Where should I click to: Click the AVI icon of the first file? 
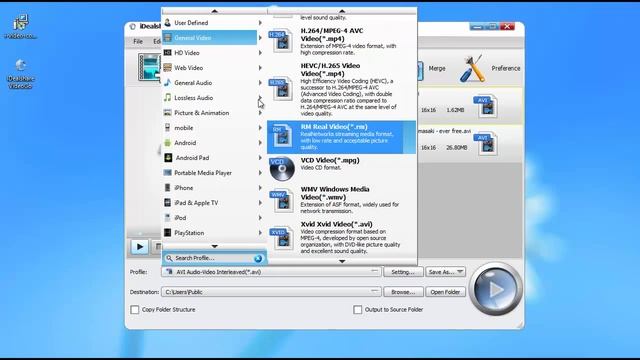485,107
